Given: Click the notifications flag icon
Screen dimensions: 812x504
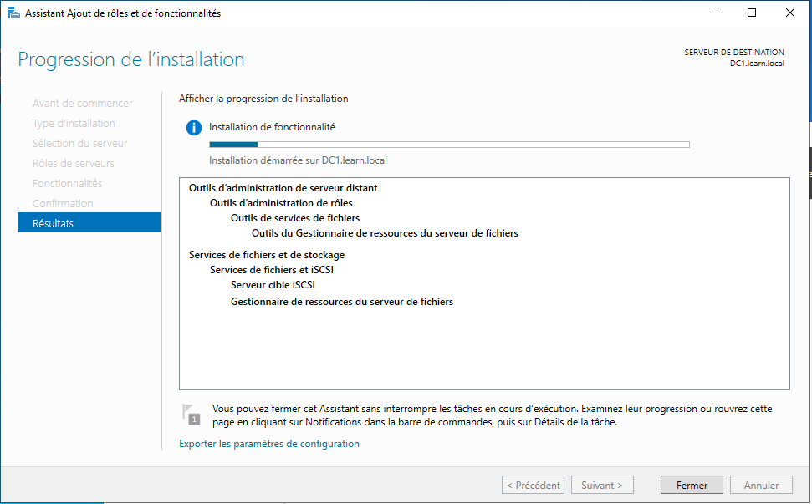Looking at the screenshot, I should 191,414.
